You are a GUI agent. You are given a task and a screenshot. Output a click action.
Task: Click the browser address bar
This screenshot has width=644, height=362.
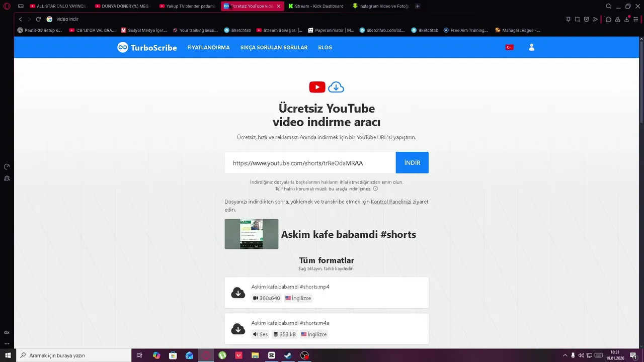pyautogui.click(x=302, y=19)
